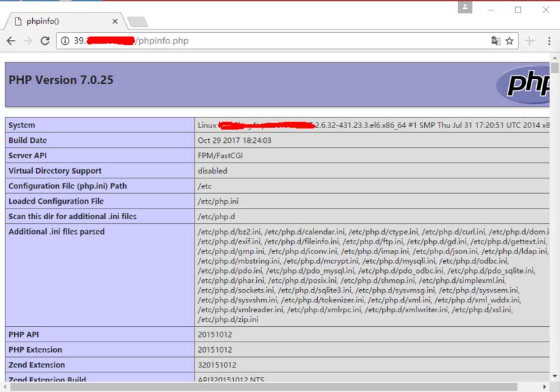Image resolution: width=560 pixels, height=392 pixels.
Task: Click the browser Back arrow
Action: [11, 41]
